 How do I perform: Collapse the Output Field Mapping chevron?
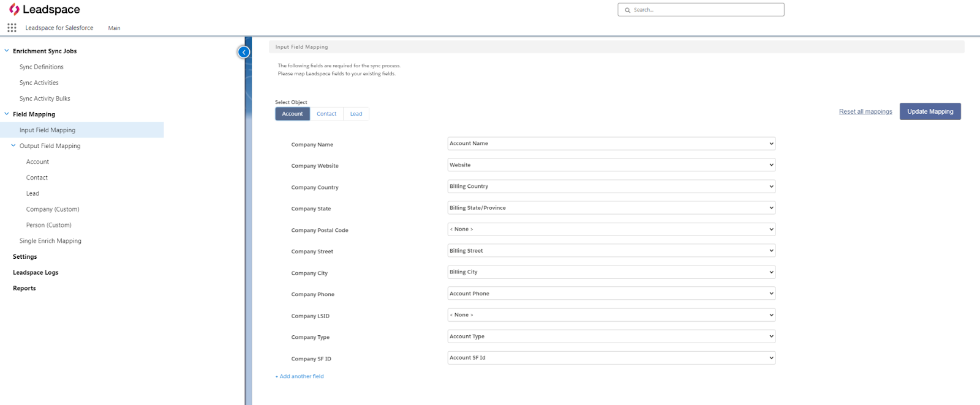pyautogui.click(x=13, y=146)
